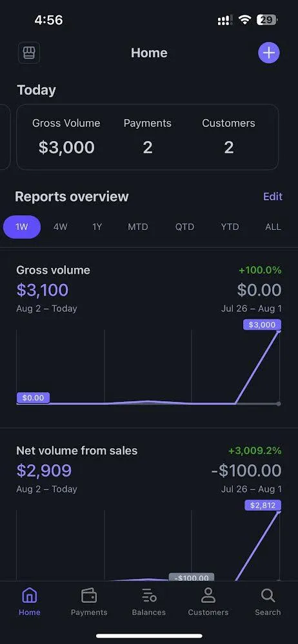
Task: Select the 1W time range
Action: point(22,227)
